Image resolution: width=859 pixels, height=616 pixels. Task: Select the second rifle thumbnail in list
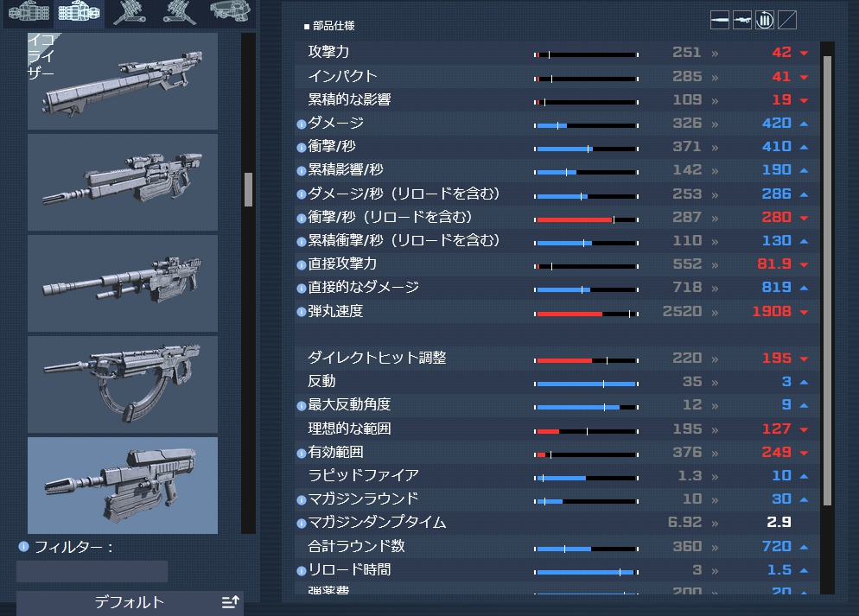coord(123,181)
